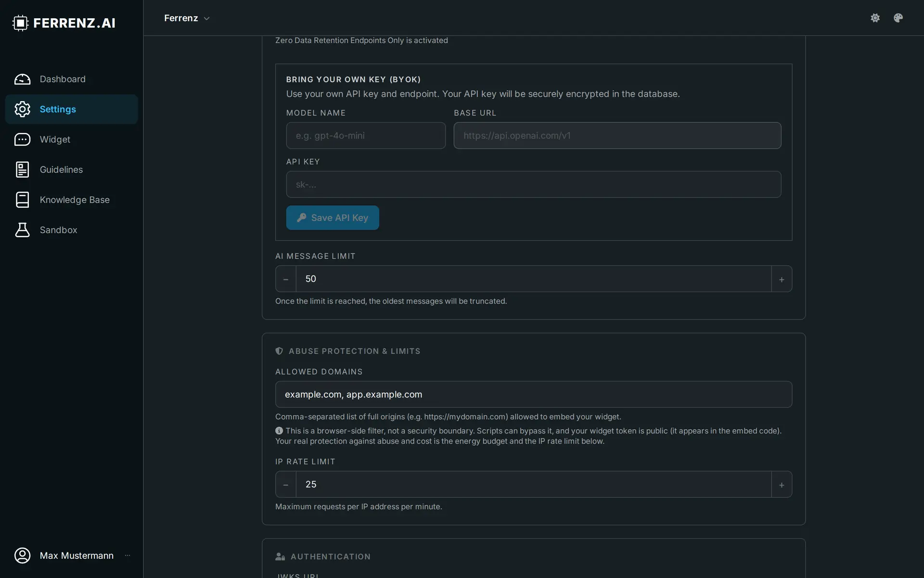The width and height of the screenshot is (924, 578).
Task: Focus the Base URL input field
Action: pos(617,135)
